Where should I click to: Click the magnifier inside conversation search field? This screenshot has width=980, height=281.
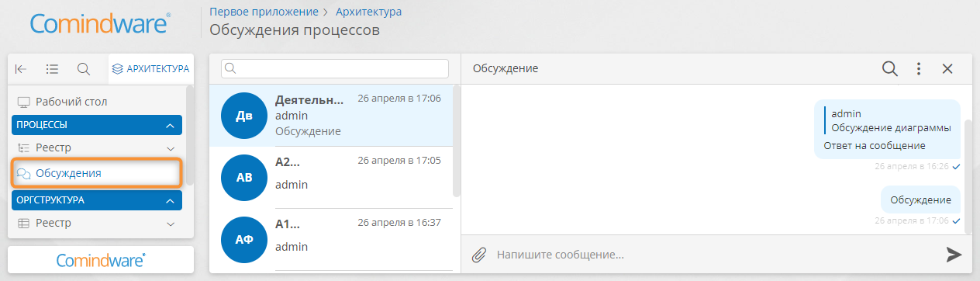(230, 68)
